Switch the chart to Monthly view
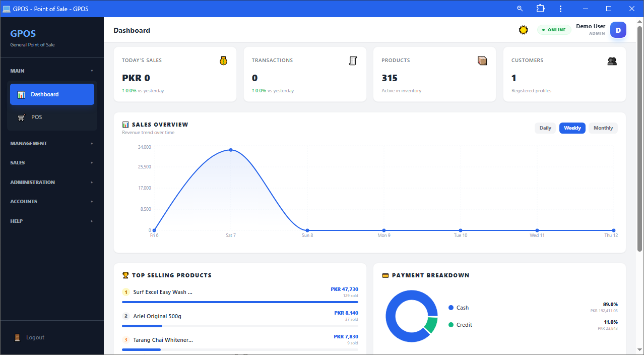Image resolution: width=644 pixels, height=355 pixels. click(603, 128)
